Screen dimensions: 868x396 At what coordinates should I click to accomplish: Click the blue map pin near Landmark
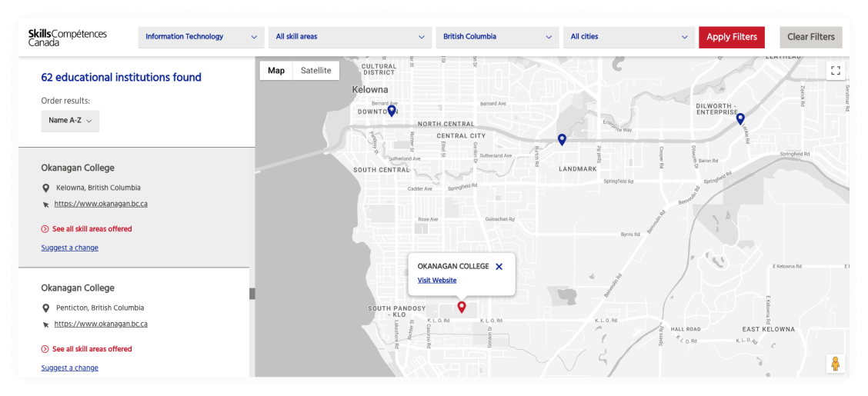point(562,139)
